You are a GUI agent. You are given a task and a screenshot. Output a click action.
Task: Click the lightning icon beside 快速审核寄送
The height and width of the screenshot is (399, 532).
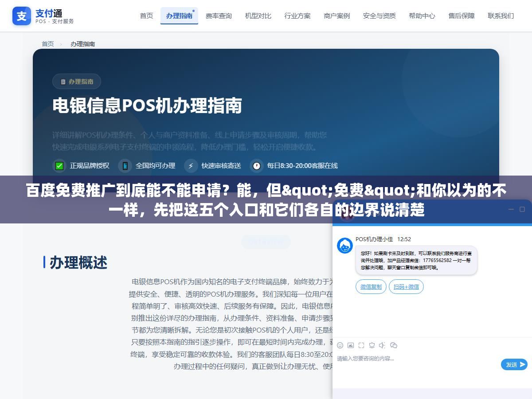(x=191, y=166)
